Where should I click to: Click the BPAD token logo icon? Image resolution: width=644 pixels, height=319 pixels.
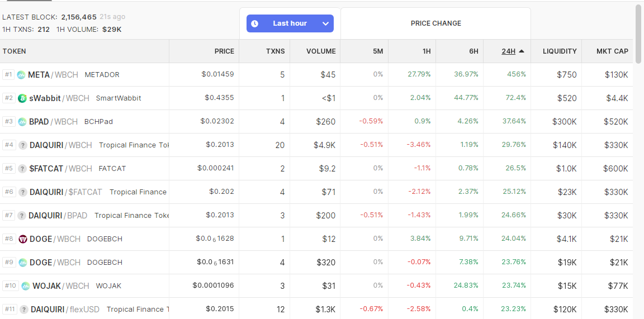tap(22, 122)
